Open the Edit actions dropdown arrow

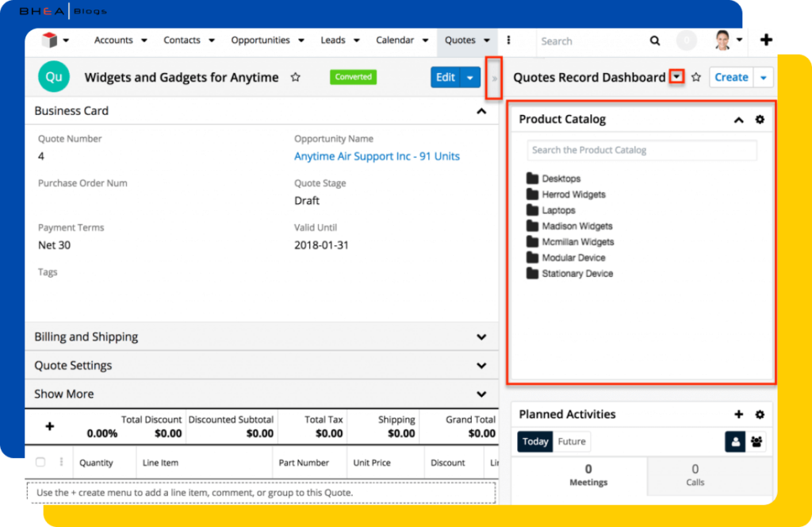click(470, 78)
